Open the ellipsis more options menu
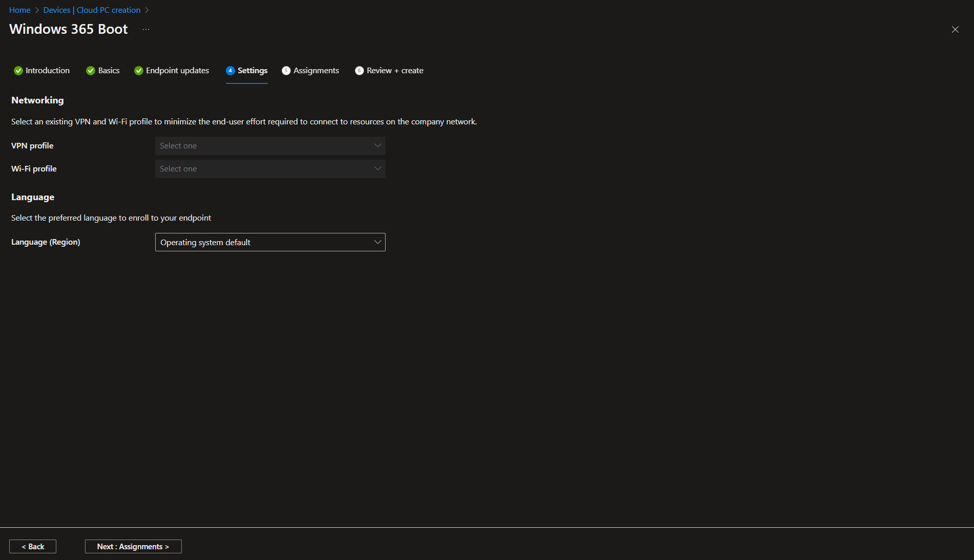Viewport: 974px width, 560px height. pyautogui.click(x=146, y=29)
